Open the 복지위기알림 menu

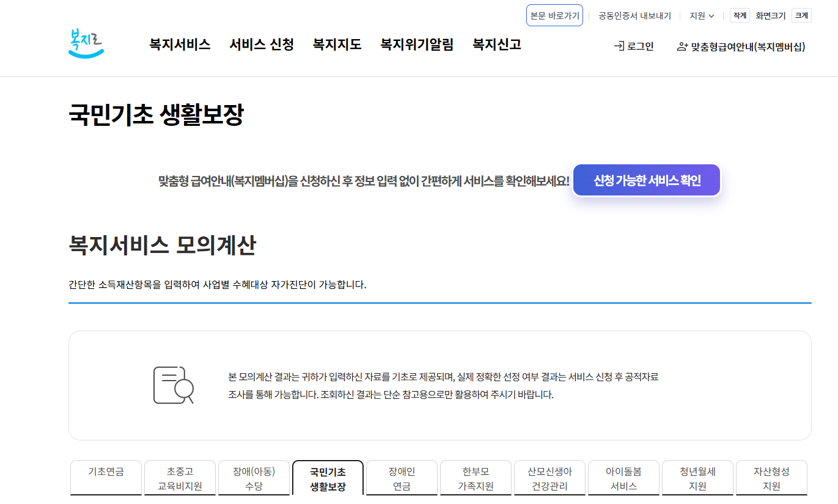416,45
